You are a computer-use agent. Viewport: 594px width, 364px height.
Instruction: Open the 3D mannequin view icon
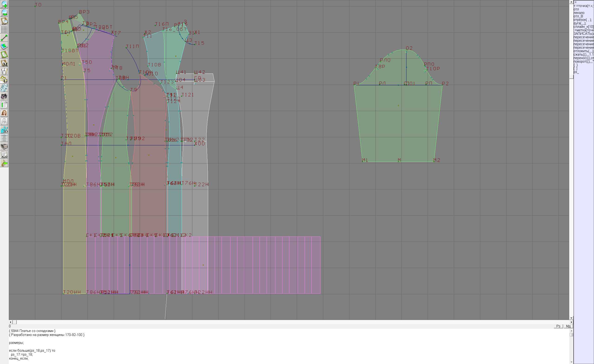click(4, 130)
